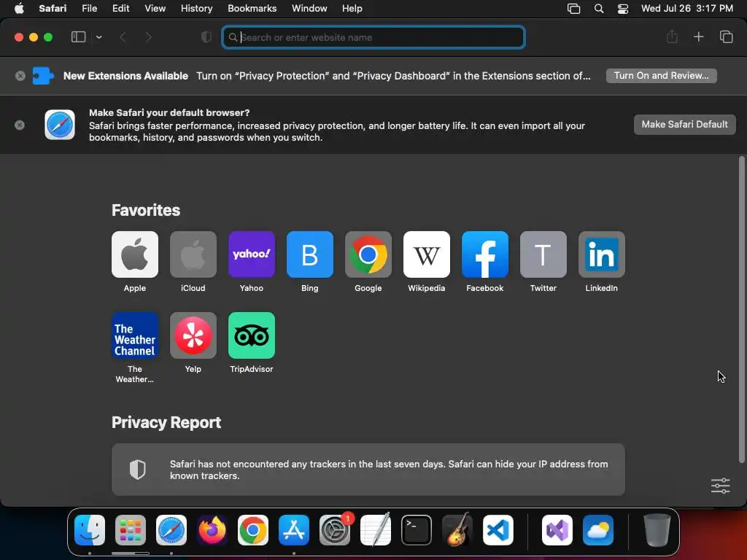This screenshot has height=560, width=747.
Task: Click Make Safari Default button
Action: pyautogui.click(x=684, y=124)
